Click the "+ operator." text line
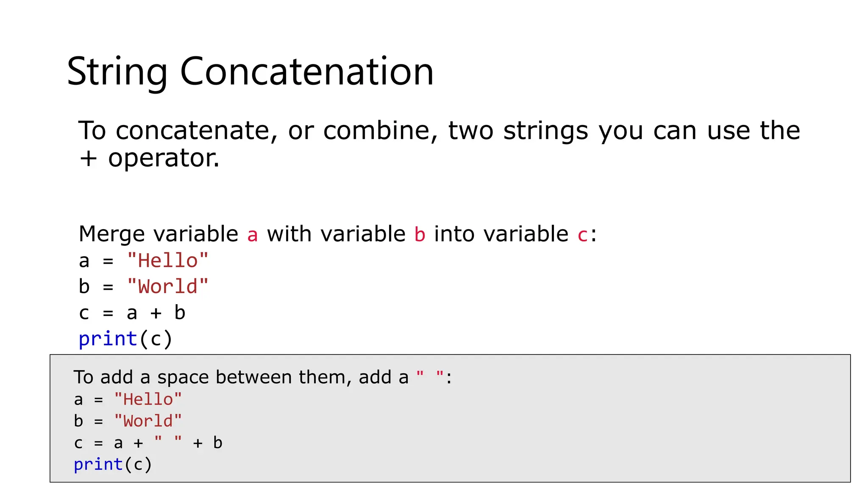This screenshot has height=488, width=868. (149, 158)
